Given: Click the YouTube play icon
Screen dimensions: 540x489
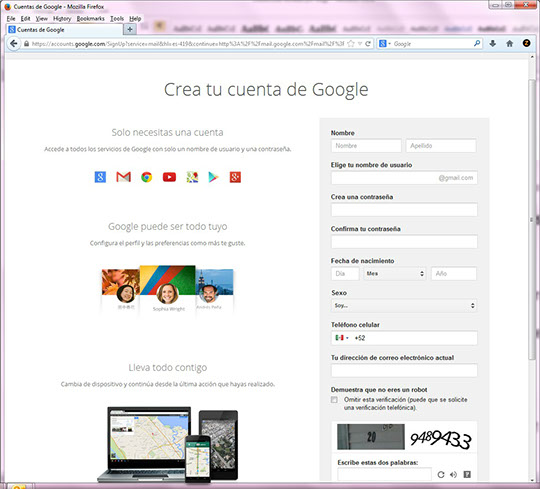Looking at the screenshot, I should tap(169, 177).
